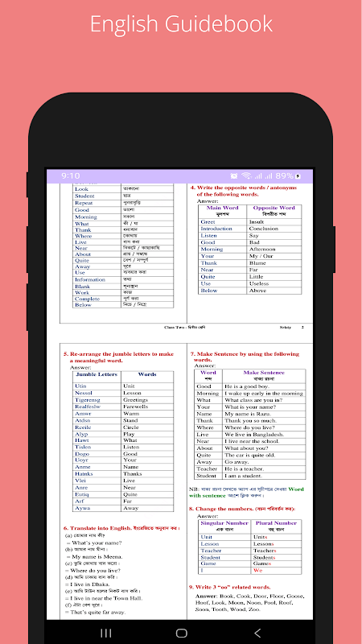Tap the Android home button

point(181,633)
